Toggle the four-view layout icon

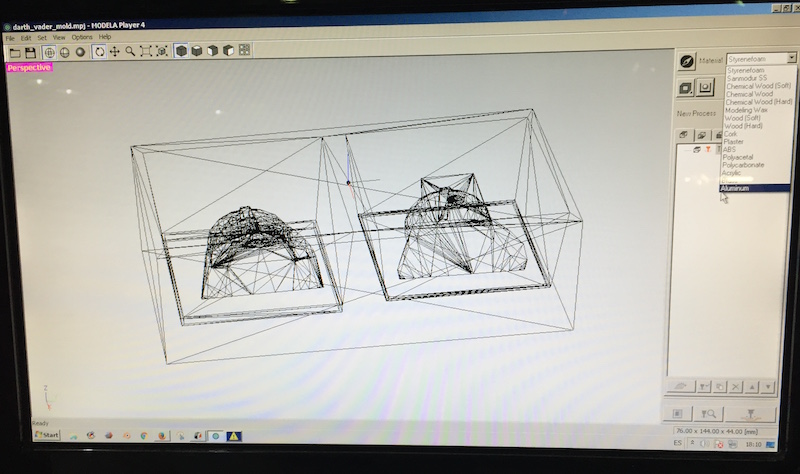coord(244,49)
